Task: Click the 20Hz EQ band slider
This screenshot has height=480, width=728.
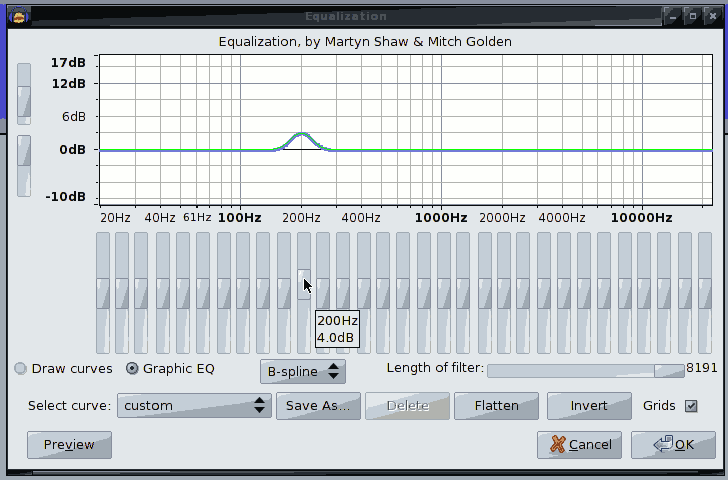Action: 103,293
